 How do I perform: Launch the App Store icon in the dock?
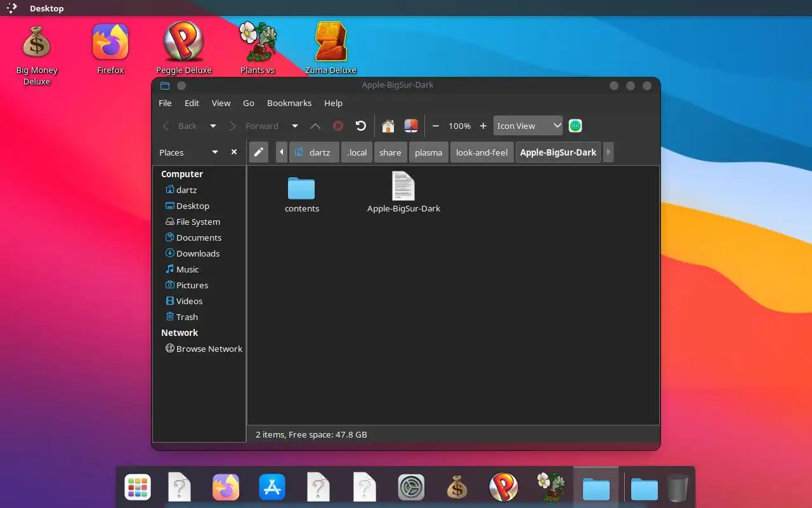point(272,488)
